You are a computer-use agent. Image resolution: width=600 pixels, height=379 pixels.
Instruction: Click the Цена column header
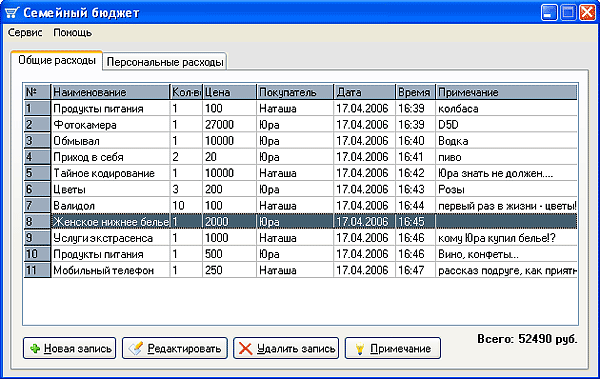tap(229, 92)
